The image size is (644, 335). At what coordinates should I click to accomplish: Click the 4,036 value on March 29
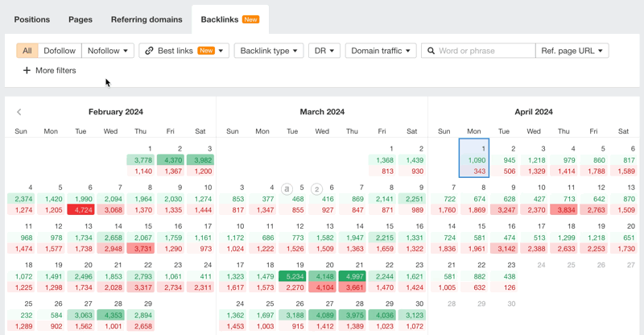click(382, 315)
